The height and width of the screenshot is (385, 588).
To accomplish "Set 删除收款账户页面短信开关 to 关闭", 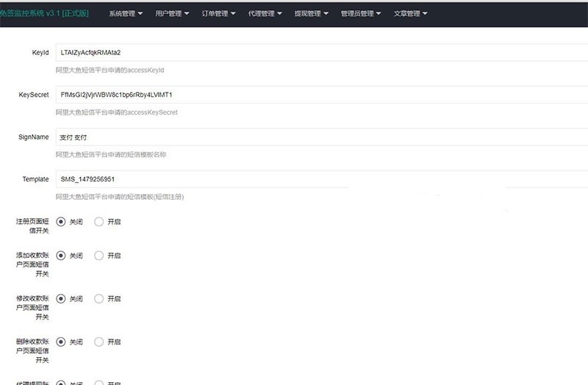I will [61, 342].
